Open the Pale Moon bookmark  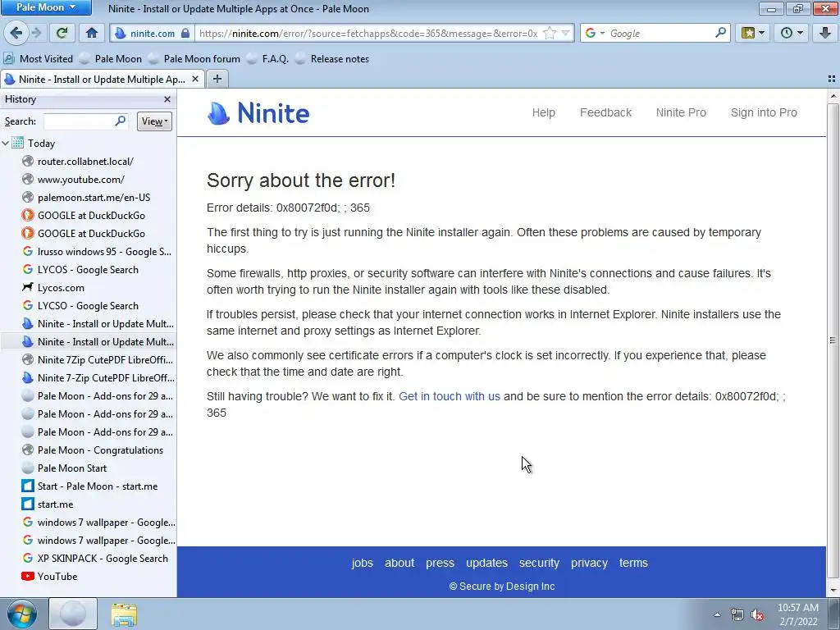click(111, 59)
